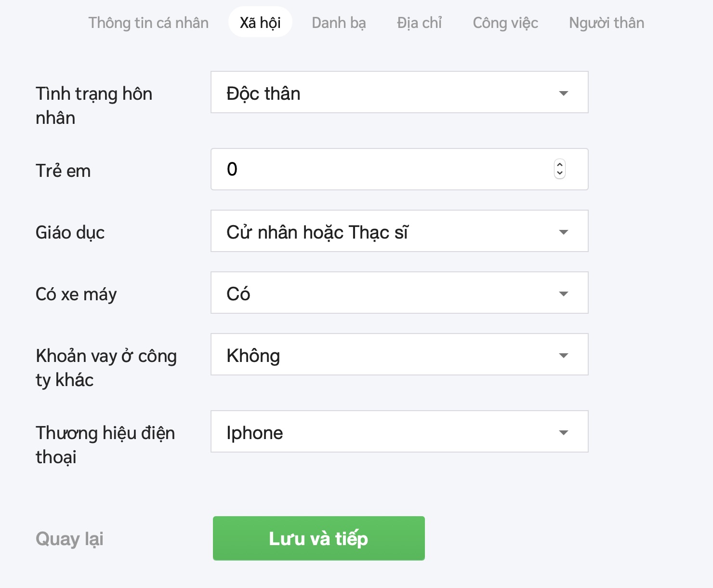
Task: Switch to the Công việc tab
Action: coord(505,23)
